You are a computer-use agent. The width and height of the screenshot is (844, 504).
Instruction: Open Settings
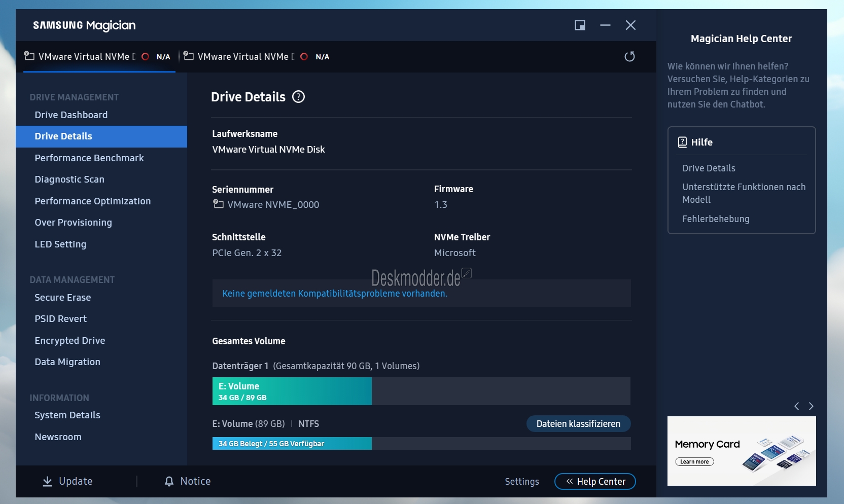click(522, 482)
